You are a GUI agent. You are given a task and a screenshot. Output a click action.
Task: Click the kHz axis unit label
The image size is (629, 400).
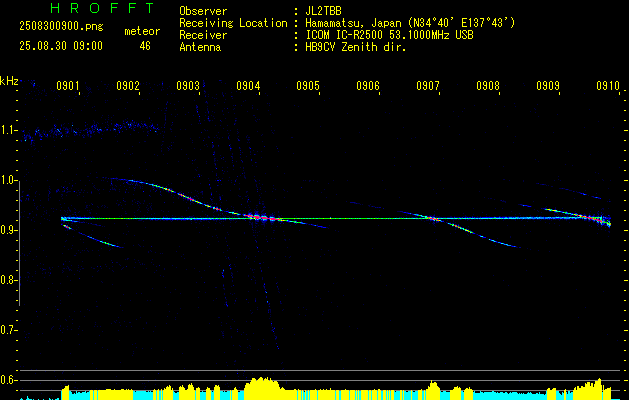(9, 81)
